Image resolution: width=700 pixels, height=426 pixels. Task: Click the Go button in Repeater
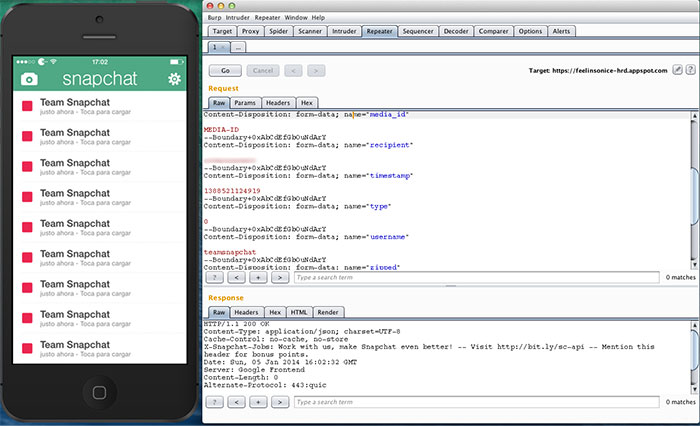coord(225,71)
